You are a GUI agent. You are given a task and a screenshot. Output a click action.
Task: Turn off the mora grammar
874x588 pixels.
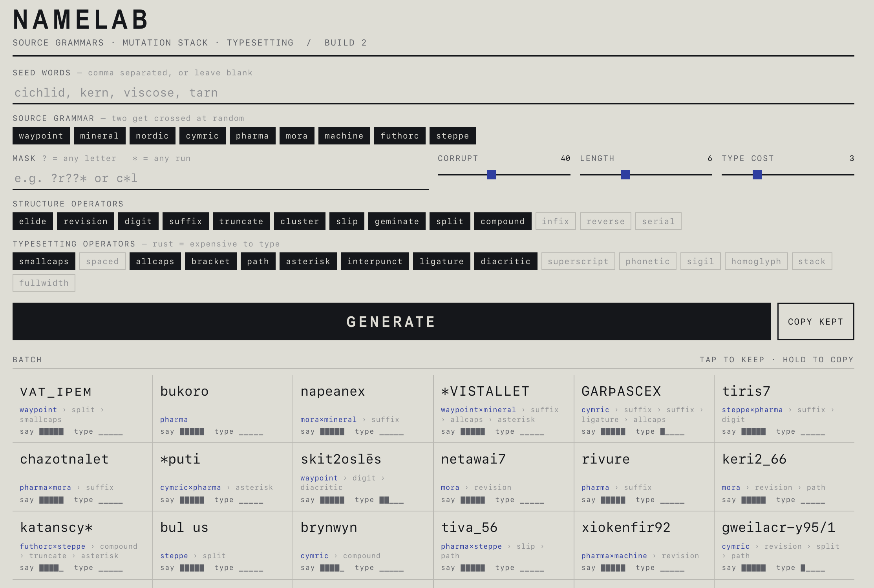click(x=297, y=136)
